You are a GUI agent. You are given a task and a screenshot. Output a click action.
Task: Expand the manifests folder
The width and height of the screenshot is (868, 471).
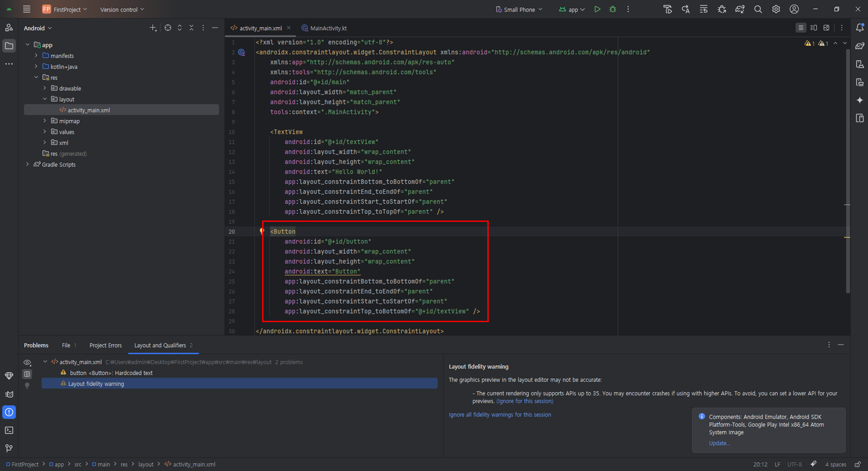(x=36, y=56)
